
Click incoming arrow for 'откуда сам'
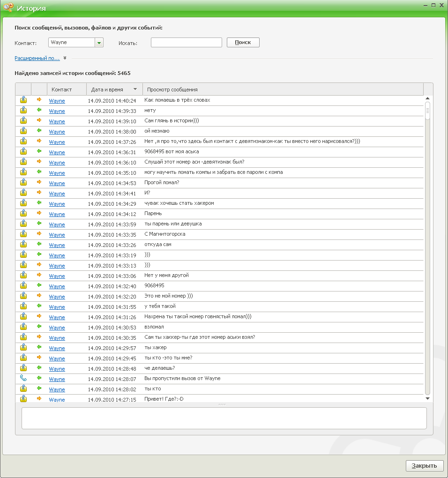point(39,244)
